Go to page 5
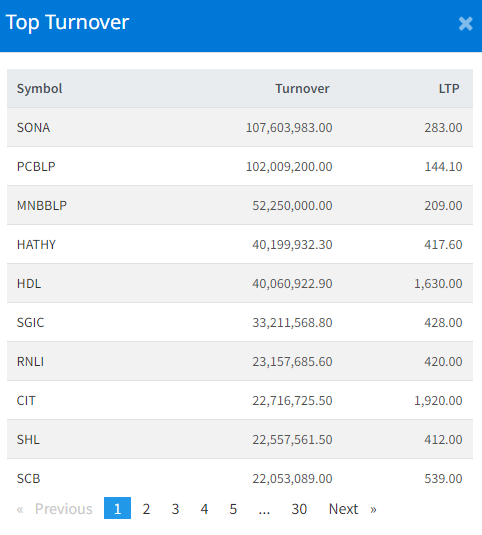The width and height of the screenshot is (482, 535). pos(233,509)
